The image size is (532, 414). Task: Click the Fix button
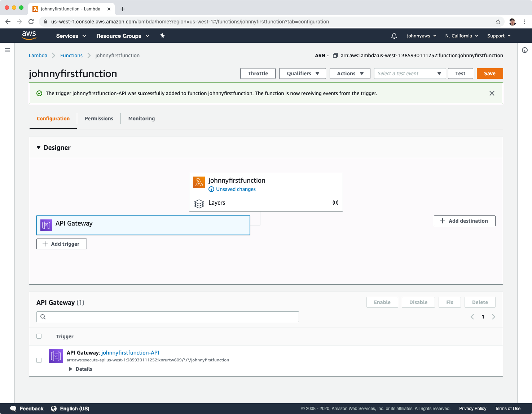(450, 302)
